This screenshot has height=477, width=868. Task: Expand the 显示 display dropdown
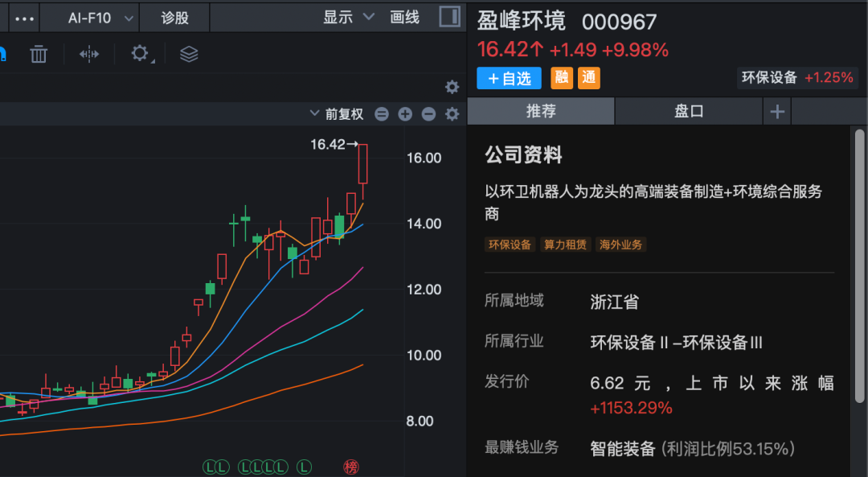(348, 17)
